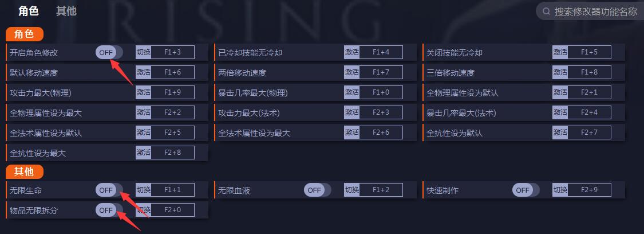Select the 角色 tab

tap(29, 11)
